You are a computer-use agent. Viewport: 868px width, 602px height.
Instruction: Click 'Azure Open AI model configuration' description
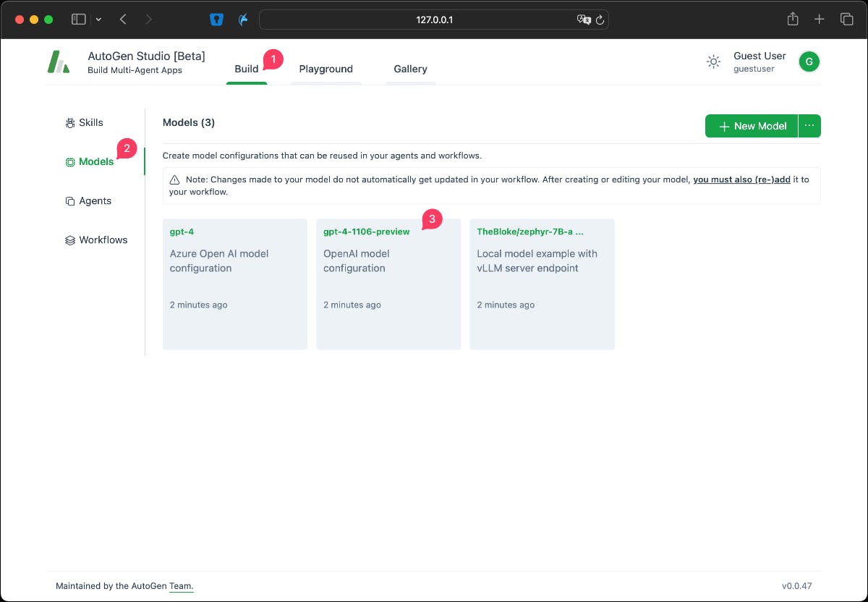pos(219,260)
